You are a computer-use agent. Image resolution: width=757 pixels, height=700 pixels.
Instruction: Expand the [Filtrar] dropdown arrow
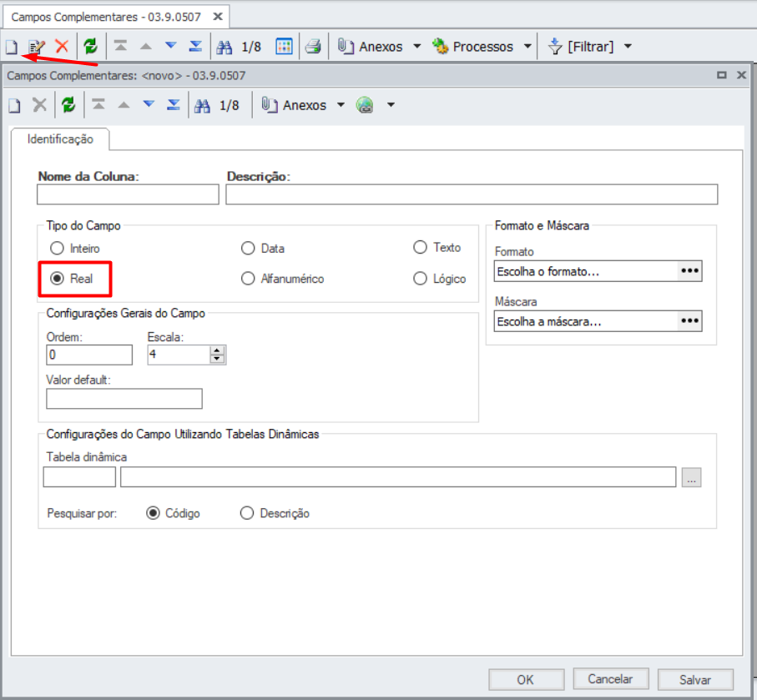pyautogui.click(x=628, y=47)
